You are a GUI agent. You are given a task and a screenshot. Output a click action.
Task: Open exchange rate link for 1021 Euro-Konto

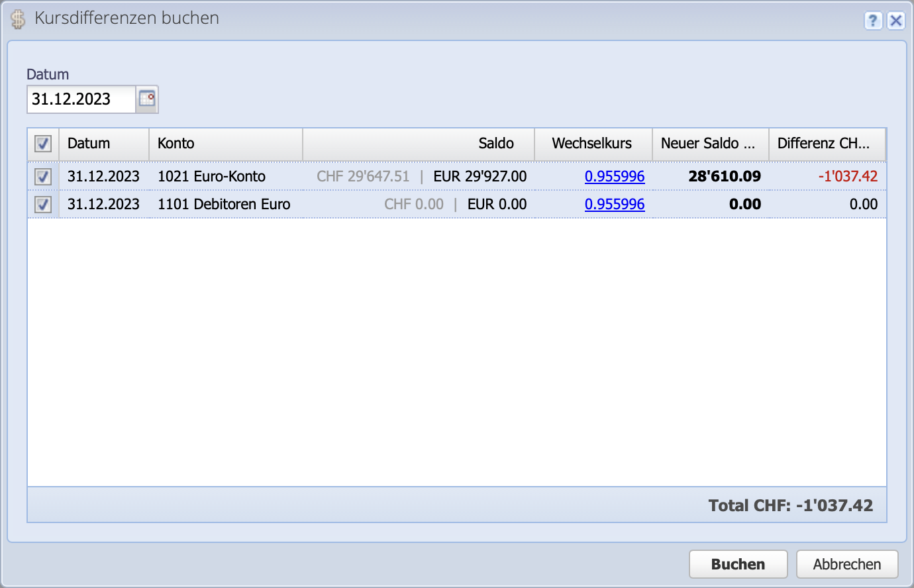[x=614, y=177]
